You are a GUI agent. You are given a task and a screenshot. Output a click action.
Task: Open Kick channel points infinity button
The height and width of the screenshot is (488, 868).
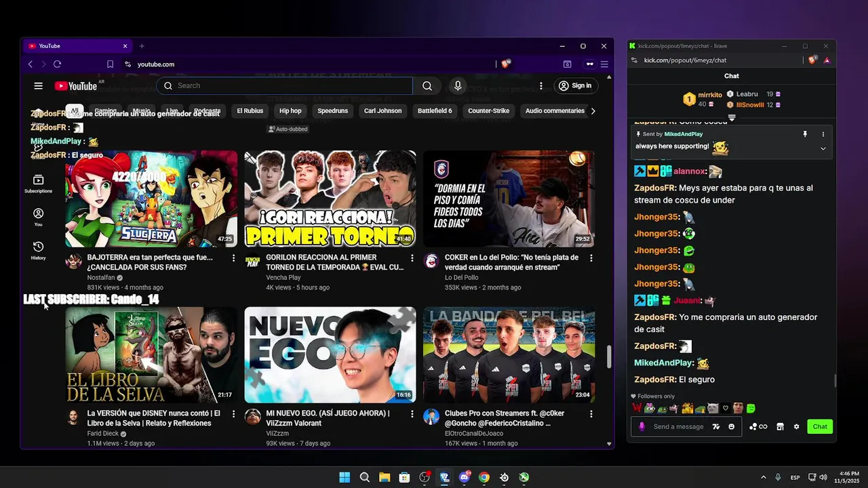pos(758,426)
